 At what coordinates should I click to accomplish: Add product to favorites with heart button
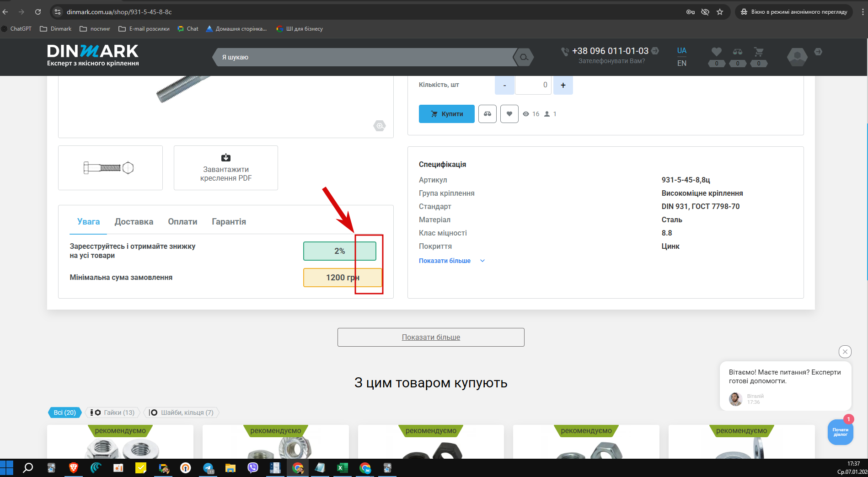(509, 114)
